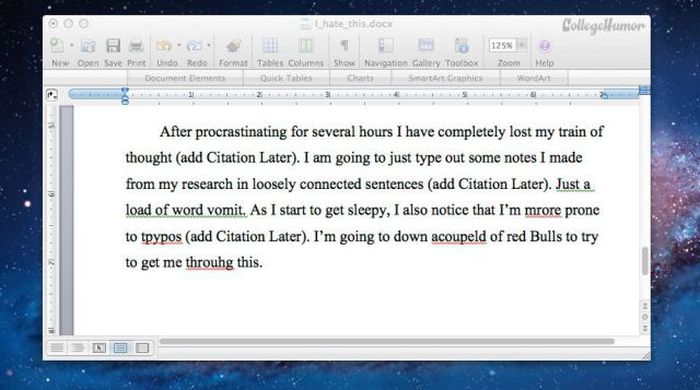The width and height of the screenshot is (700, 390).
Task: Expand the Undo history dropdown arrow
Action: pos(179,46)
